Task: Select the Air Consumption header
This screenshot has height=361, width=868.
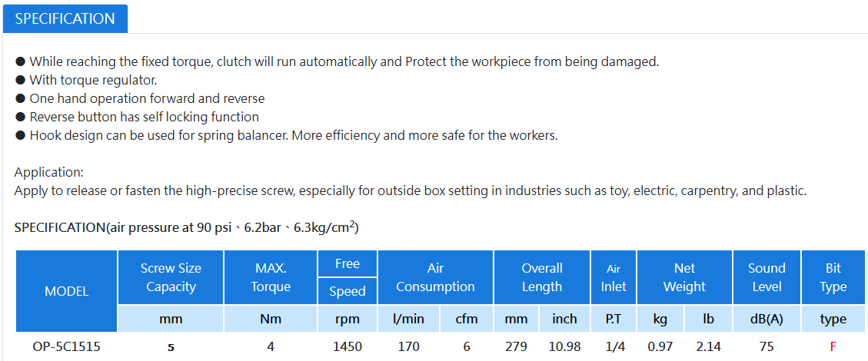Action: tap(436, 277)
